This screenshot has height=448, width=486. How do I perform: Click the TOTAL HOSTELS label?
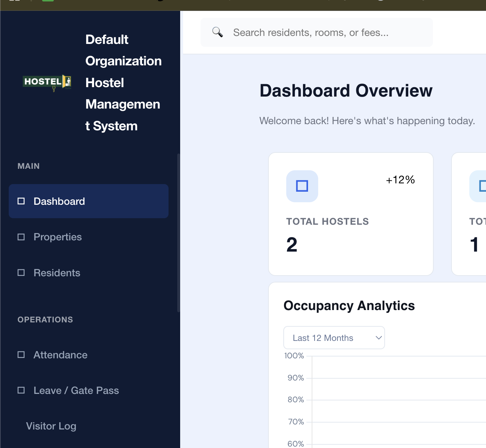328,221
